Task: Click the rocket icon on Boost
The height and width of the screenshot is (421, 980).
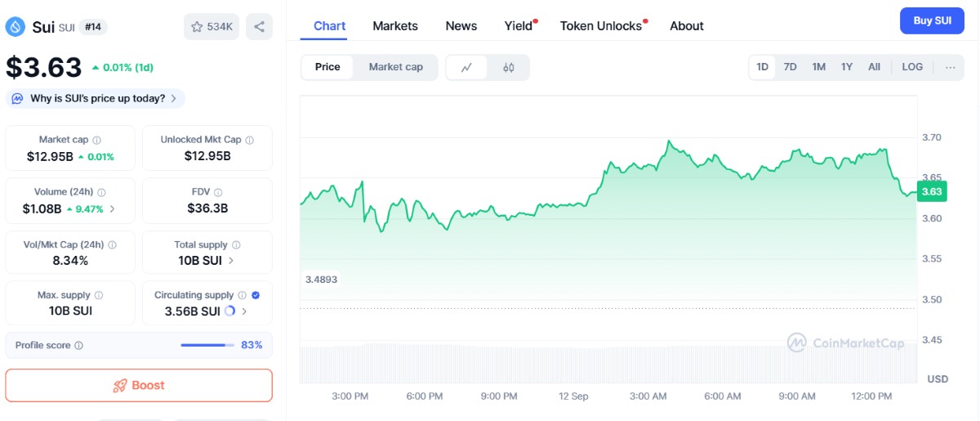Action: pyautogui.click(x=120, y=385)
